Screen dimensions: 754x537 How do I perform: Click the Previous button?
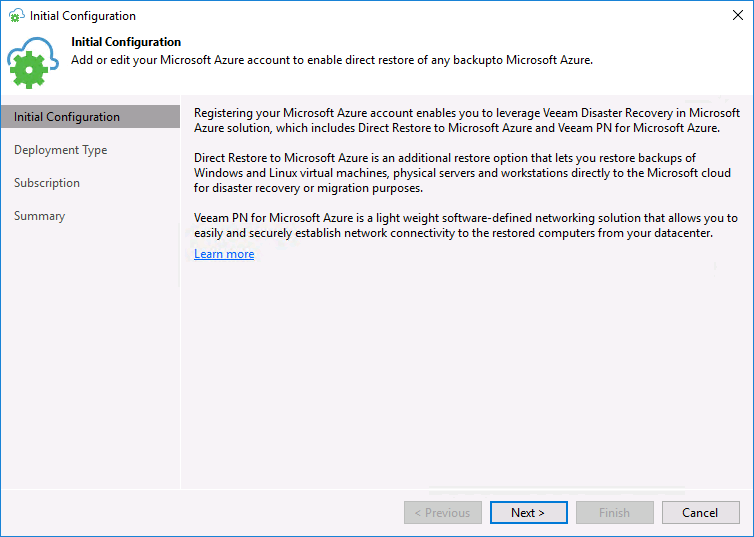click(x=442, y=512)
